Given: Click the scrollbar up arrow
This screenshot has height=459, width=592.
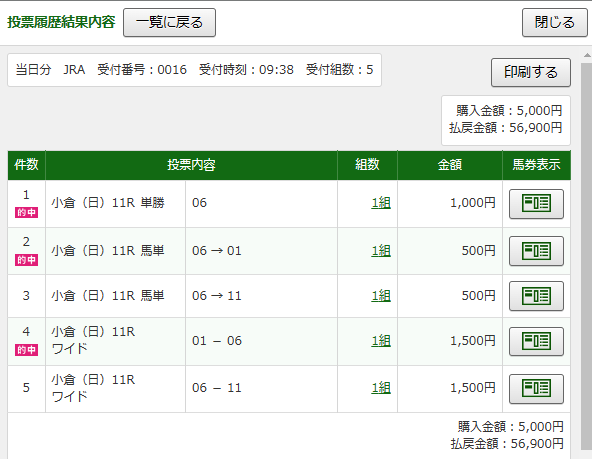Looking at the screenshot, I should click(x=587, y=56).
